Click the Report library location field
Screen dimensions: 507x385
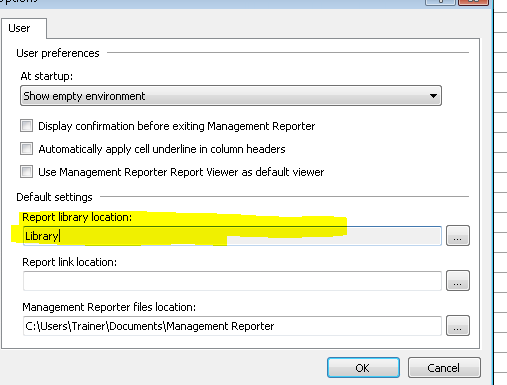(x=232, y=236)
